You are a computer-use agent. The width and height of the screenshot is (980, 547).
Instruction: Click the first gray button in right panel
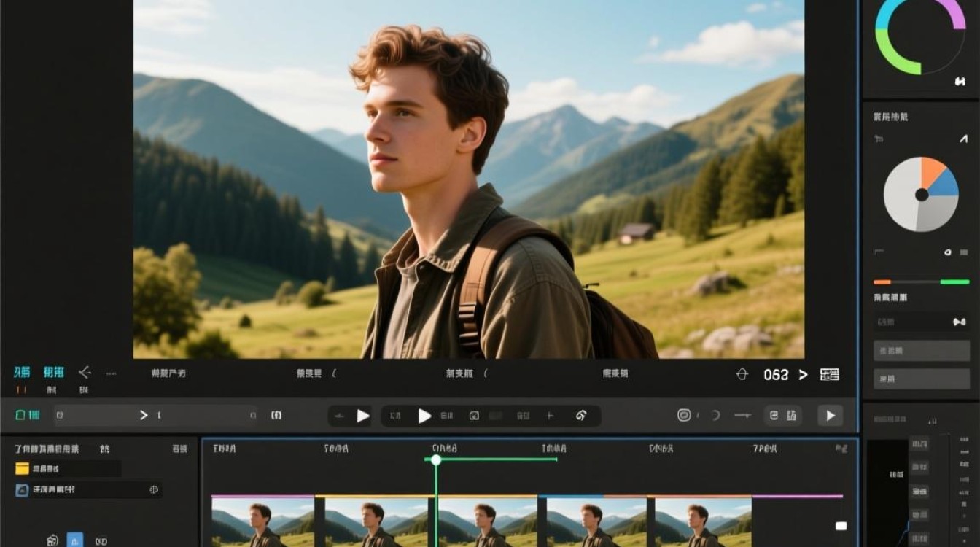tap(922, 351)
